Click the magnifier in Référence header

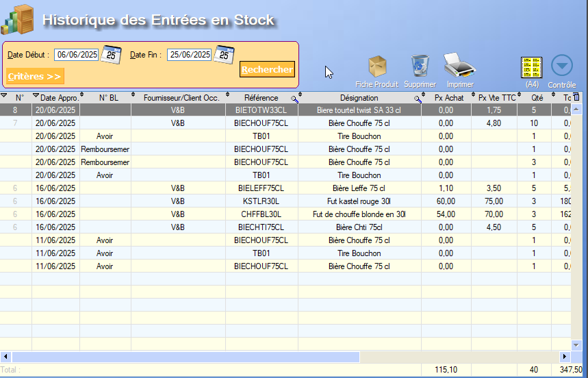tap(294, 99)
